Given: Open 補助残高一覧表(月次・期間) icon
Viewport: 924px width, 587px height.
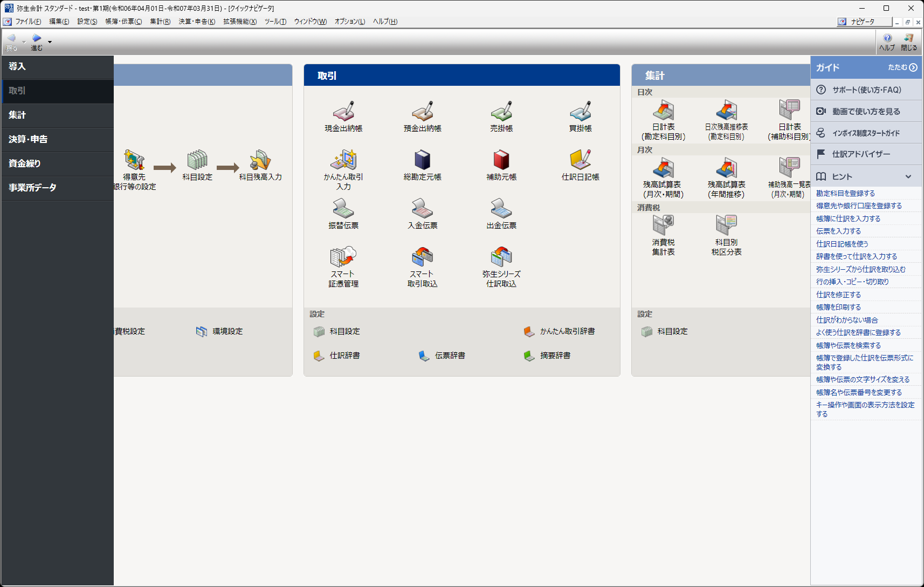Looking at the screenshot, I should [x=790, y=168].
